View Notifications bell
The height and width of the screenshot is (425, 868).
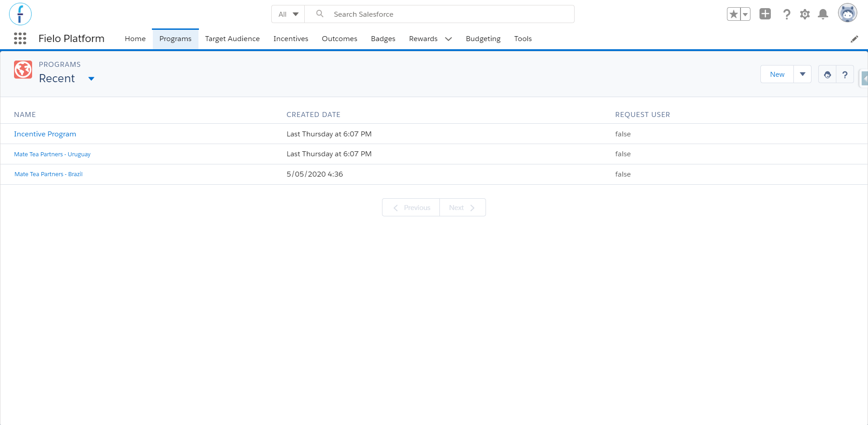[x=823, y=14]
